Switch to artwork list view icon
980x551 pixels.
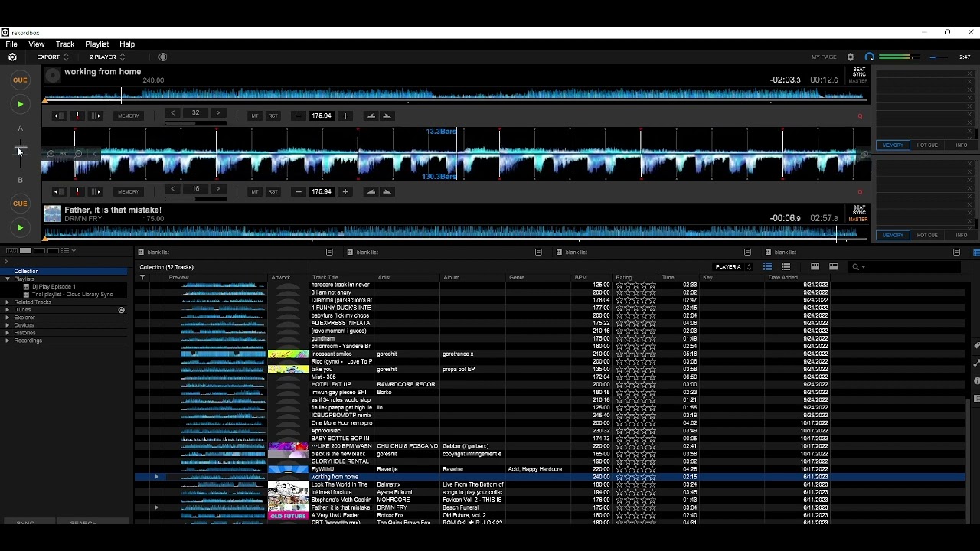(786, 267)
